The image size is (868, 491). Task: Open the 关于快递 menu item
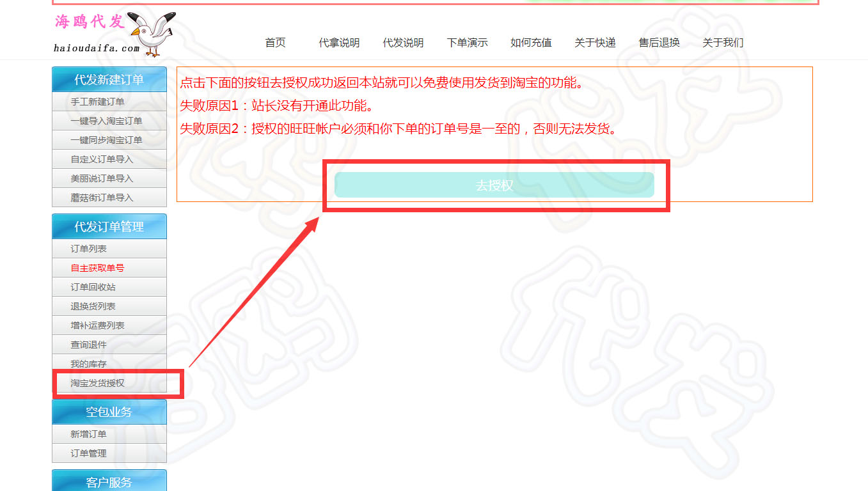595,43
